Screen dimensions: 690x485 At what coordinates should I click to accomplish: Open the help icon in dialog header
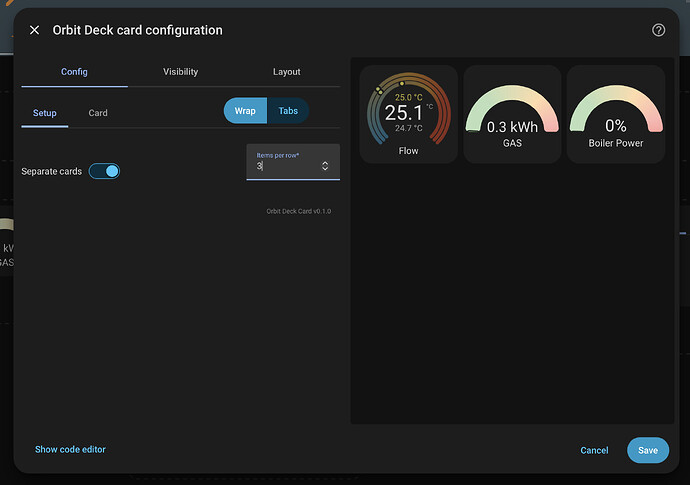tap(658, 30)
